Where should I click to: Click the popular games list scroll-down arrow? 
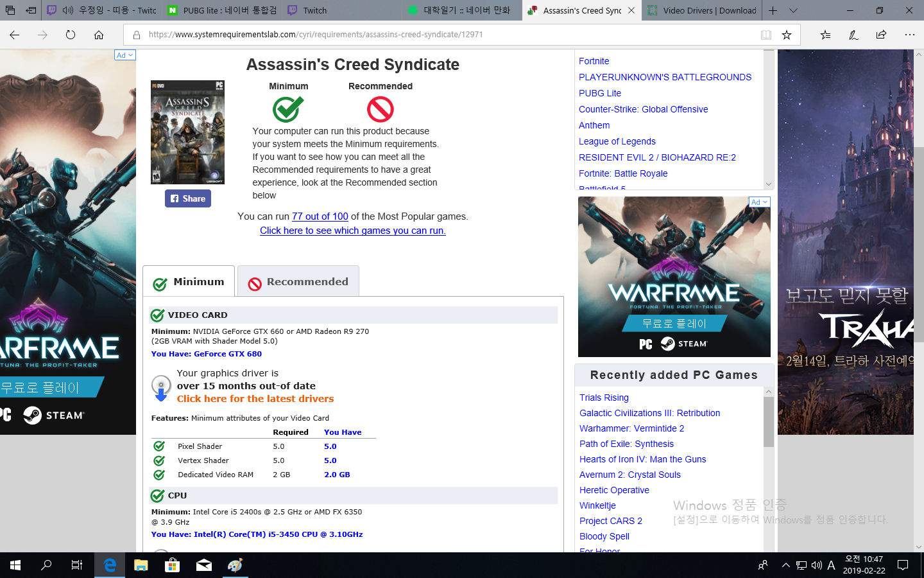769,184
